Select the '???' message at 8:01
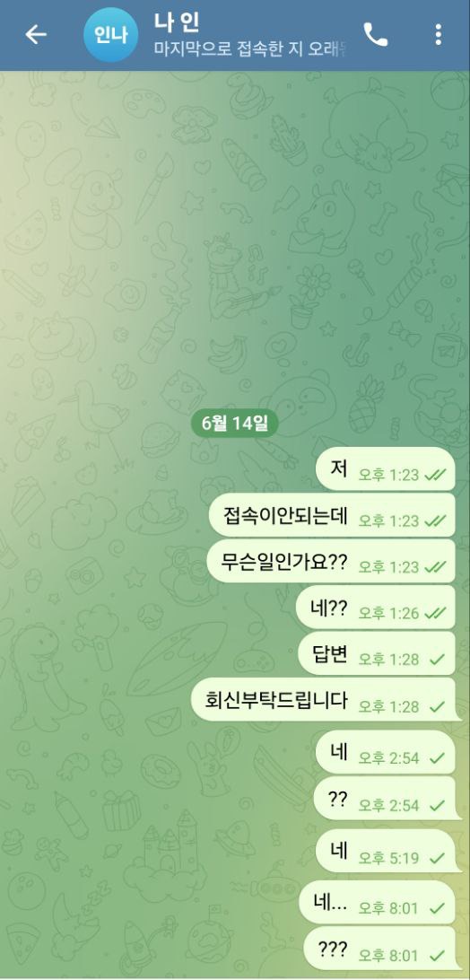This screenshot has height=980, width=470. (x=379, y=948)
